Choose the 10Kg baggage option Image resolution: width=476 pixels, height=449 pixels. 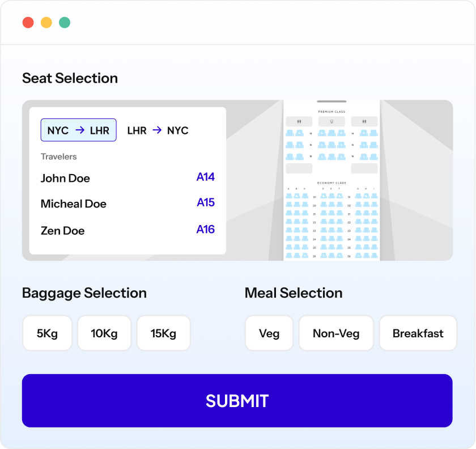104,333
